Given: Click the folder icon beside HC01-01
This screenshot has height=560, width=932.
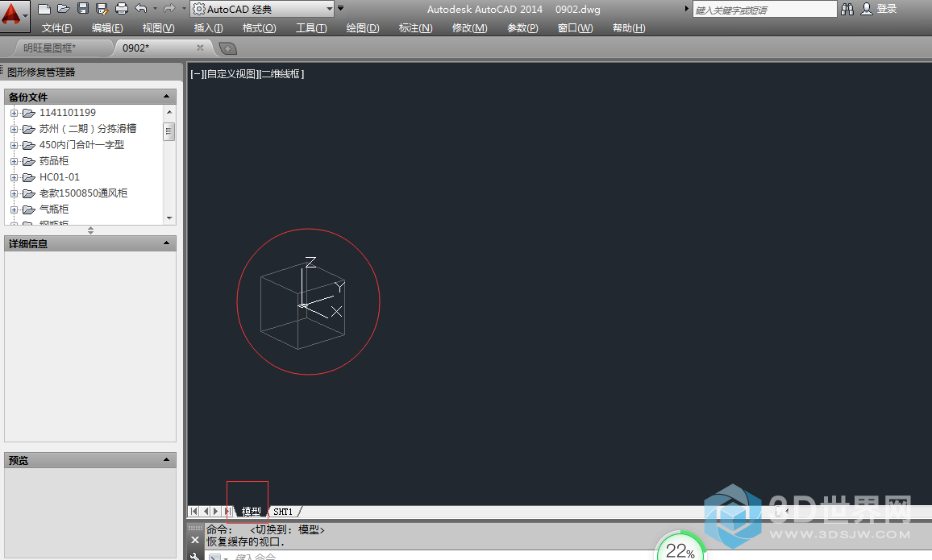Looking at the screenshot, I should (x=28, y=177).
